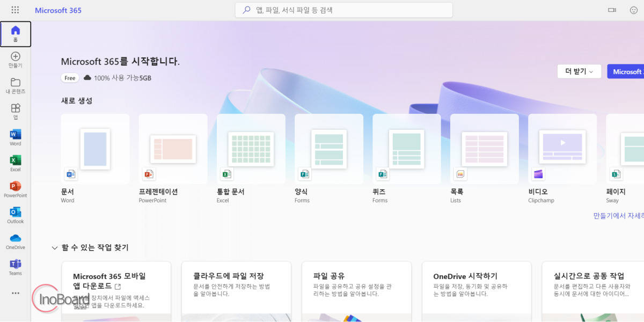The height and width of the screenshot is (322, 644).
Task: Click the Forms badge on 퀴즈 card
Action: click(382, 174)
